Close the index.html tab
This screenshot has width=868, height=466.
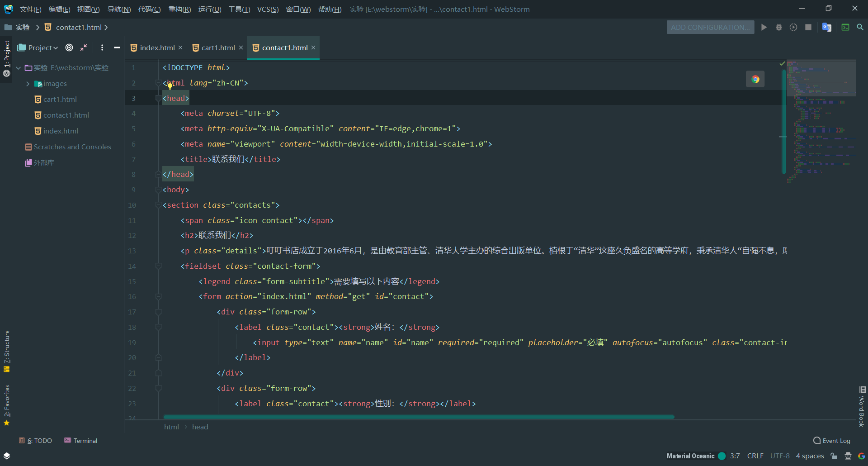click(180, 48)
